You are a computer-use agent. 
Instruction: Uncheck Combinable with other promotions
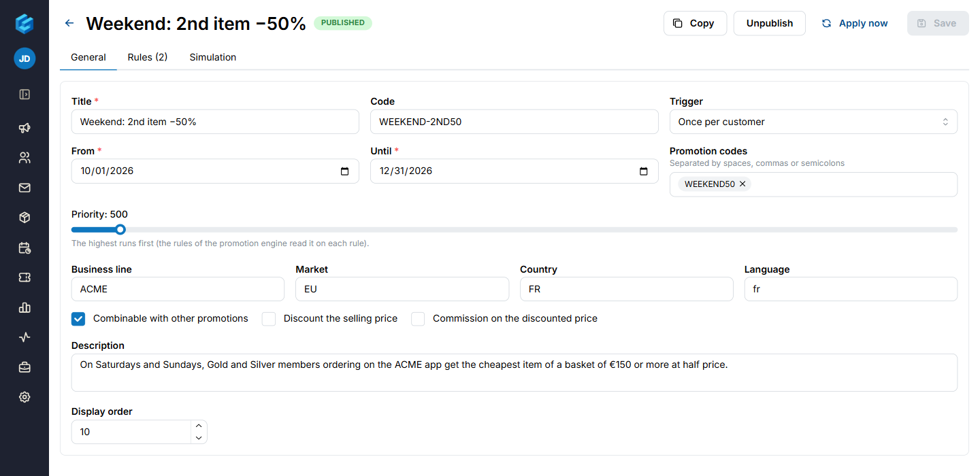(78, 319)
